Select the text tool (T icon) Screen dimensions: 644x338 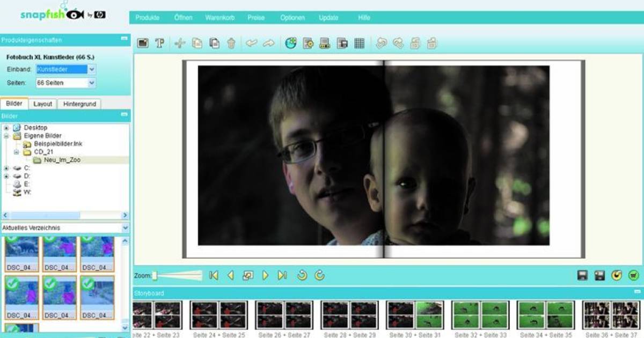point(159,43)
